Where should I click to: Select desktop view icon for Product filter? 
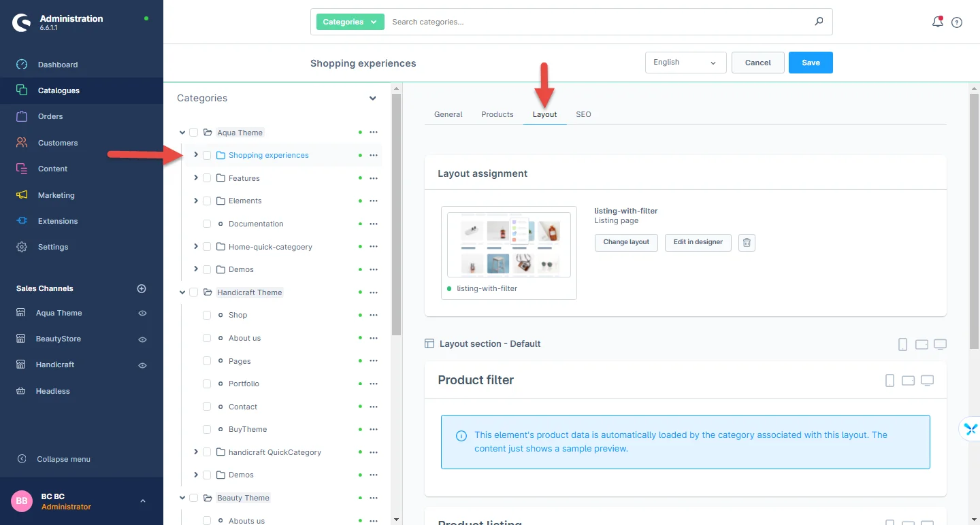(927, 380)
